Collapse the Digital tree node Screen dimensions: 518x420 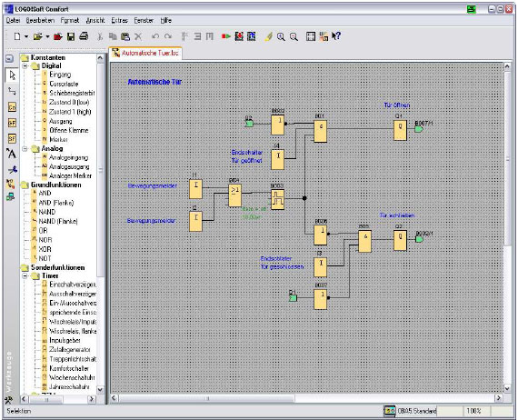(25, 66)
